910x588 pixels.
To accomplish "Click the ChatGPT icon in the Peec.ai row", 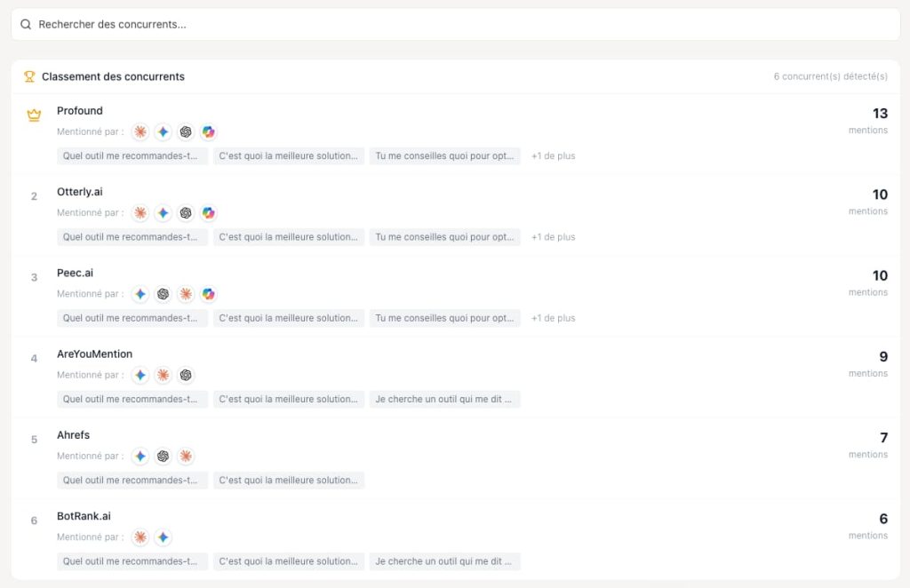I will click(164, 294).
